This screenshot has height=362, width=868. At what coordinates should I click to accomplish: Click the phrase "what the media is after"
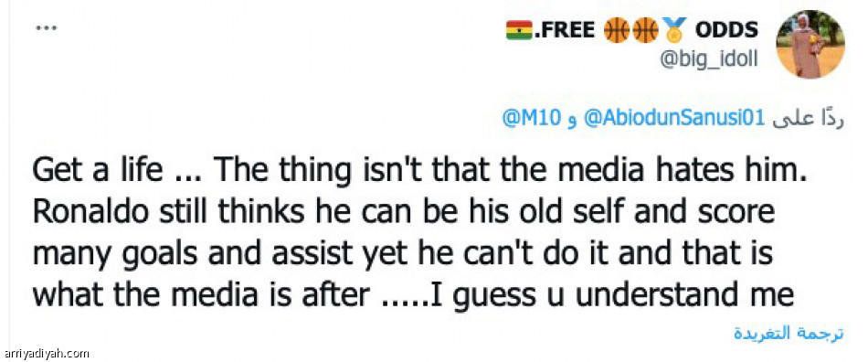200,295
